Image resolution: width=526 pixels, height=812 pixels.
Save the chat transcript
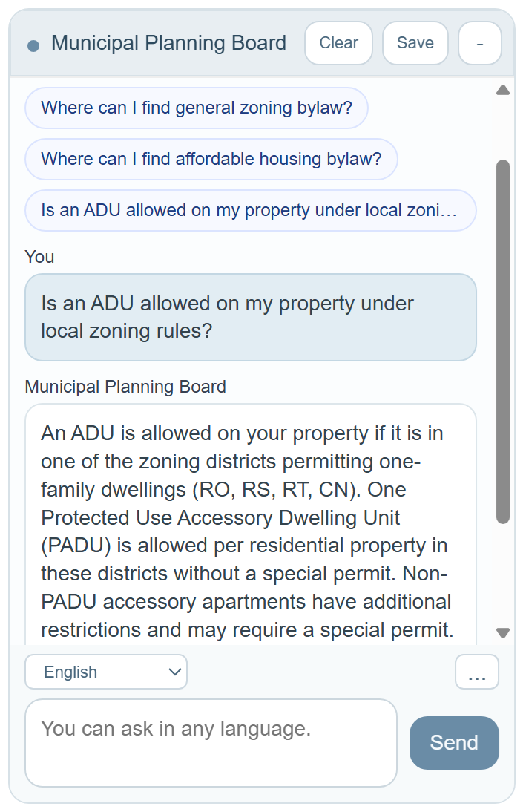pyautogui.click(x=415, y=42)
